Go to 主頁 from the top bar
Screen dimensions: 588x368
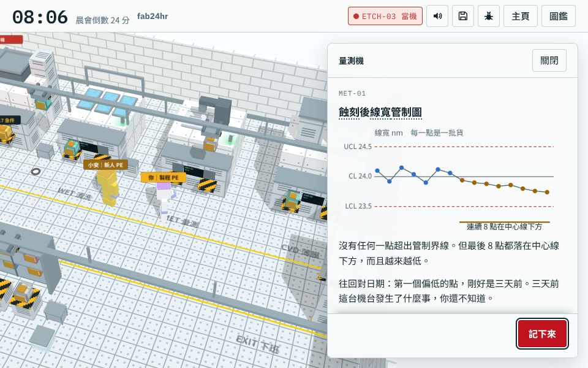coord(520,16)
